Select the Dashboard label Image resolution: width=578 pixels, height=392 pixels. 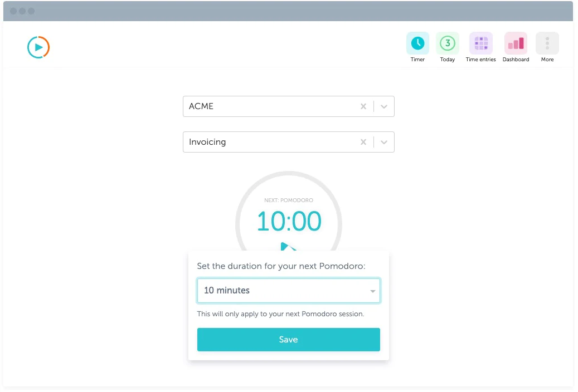point(516,60)
